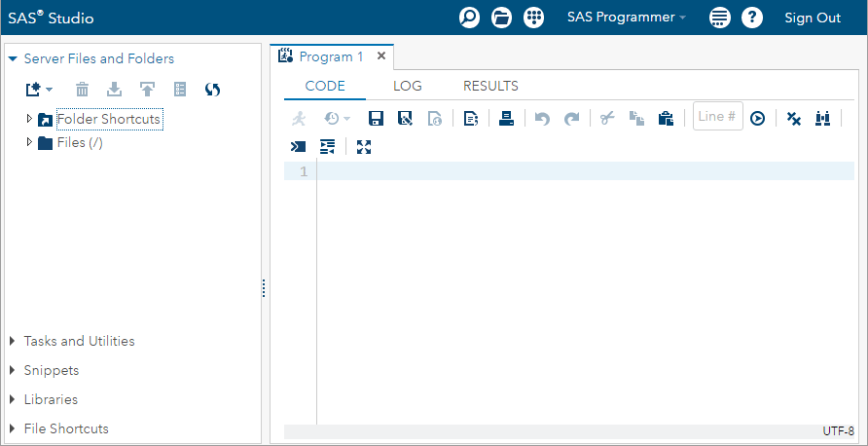The width and height of the screenshot is (868, 446).
Task: Open the search icon in header
Action: (470, 18)
